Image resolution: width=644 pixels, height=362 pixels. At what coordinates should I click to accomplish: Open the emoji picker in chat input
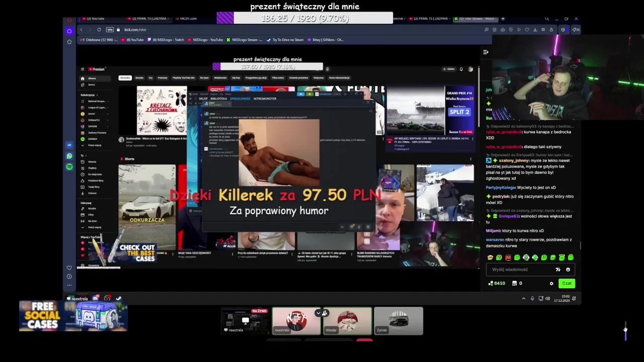[x=568, y=269]
